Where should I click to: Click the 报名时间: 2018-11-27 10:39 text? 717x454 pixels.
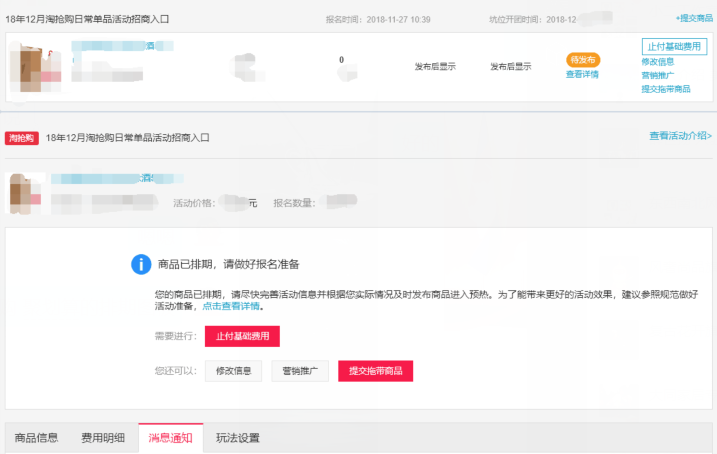coord(378,20)
